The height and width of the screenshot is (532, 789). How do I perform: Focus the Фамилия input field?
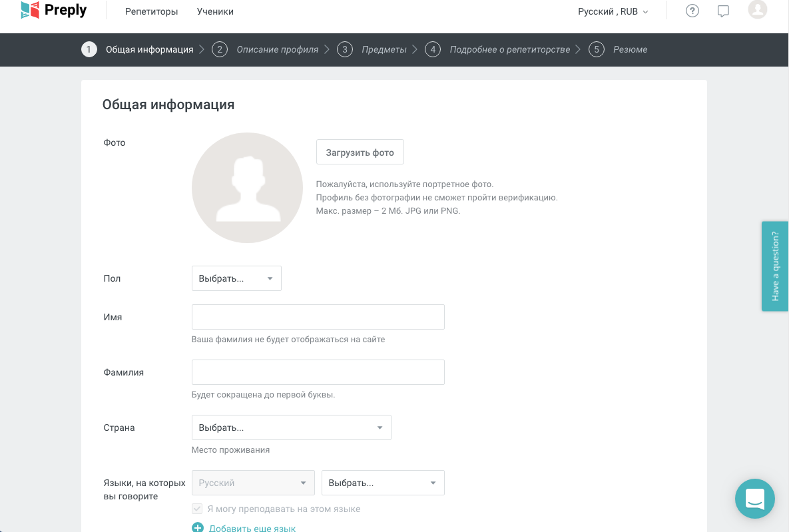(318, 372)
